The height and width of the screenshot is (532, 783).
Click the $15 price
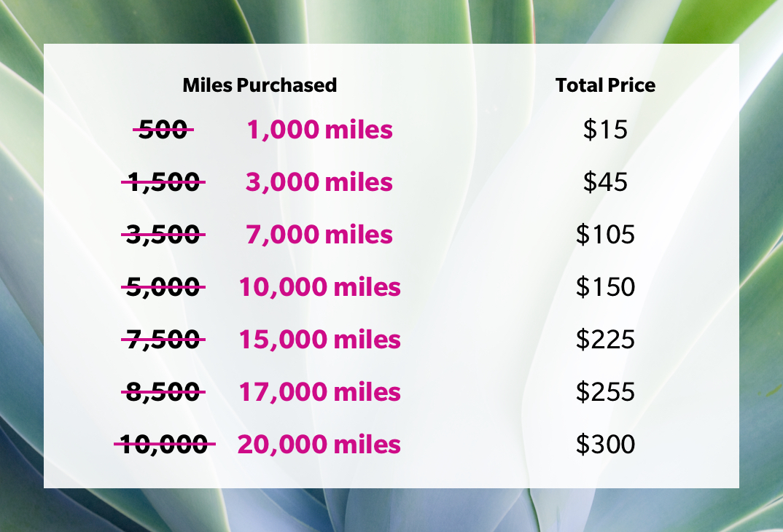tap(605, 130)
